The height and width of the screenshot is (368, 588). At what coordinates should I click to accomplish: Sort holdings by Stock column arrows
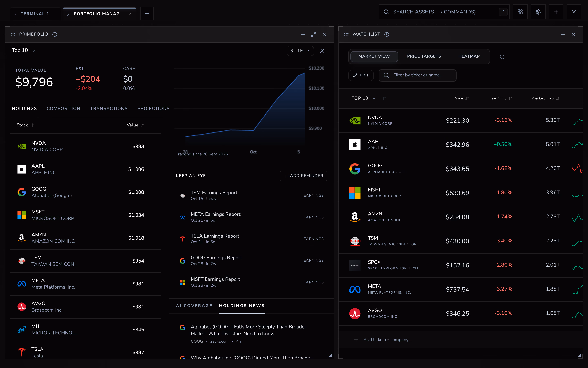tap(32, 125)
